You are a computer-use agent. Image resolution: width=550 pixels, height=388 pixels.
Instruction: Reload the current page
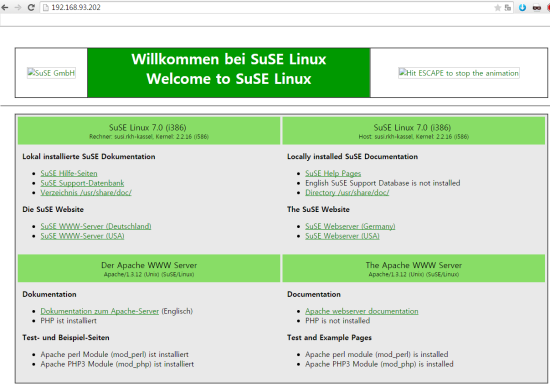pyautogui.click(x=31, y=7)
